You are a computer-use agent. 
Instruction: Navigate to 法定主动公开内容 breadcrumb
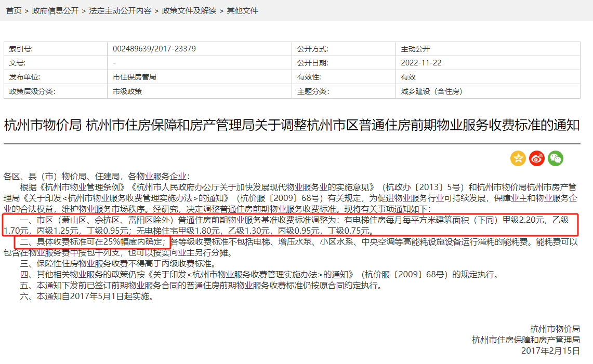(120, 11)
